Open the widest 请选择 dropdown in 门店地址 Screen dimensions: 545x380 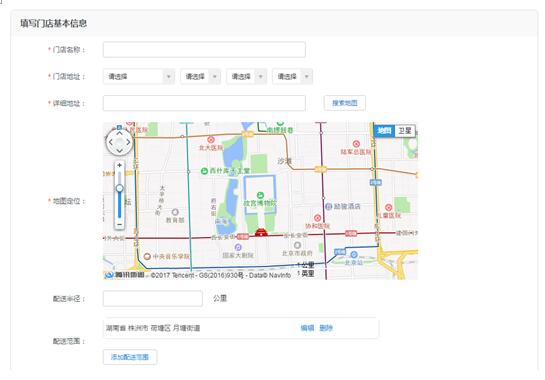139,76
